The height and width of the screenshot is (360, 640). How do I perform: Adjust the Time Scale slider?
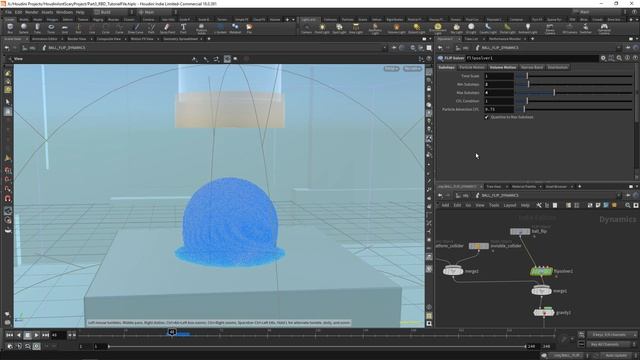(x=573, y=76)
